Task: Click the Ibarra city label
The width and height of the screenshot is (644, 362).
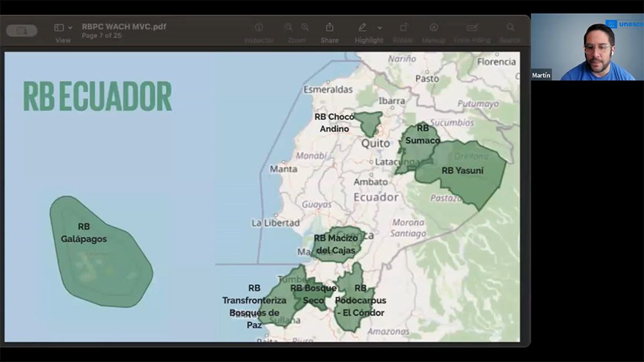Action: pos(392,101)
